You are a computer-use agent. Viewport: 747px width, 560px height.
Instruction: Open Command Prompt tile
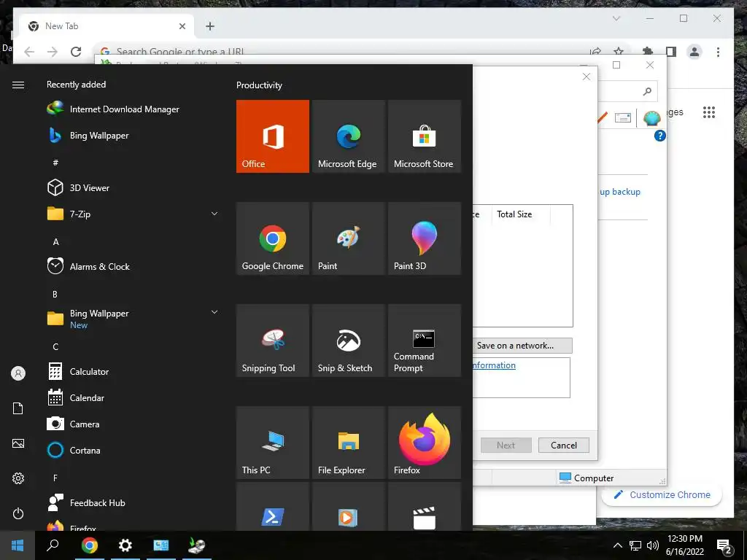(x=425, y=341)
